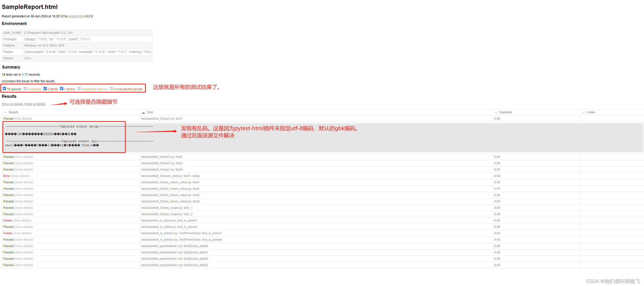Uncheck the 16 passed filter checkbox
Screen dimensions: 644x286
(5, 89)
